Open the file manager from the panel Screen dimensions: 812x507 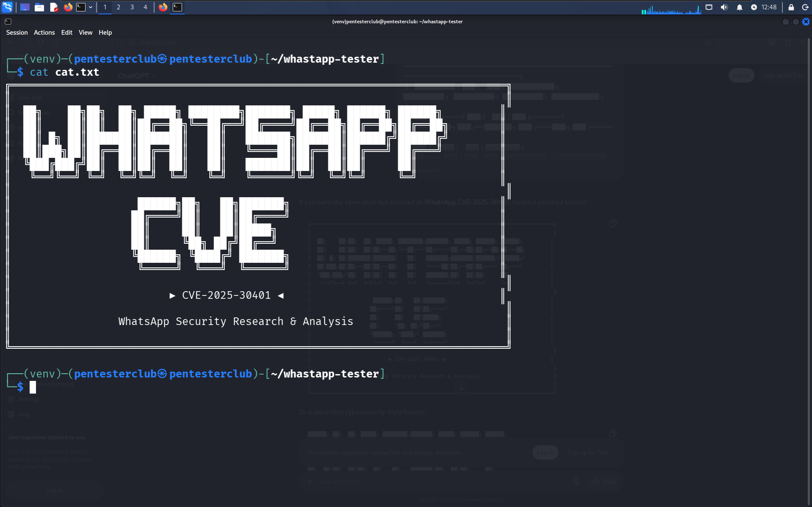(x=39, y=7)
